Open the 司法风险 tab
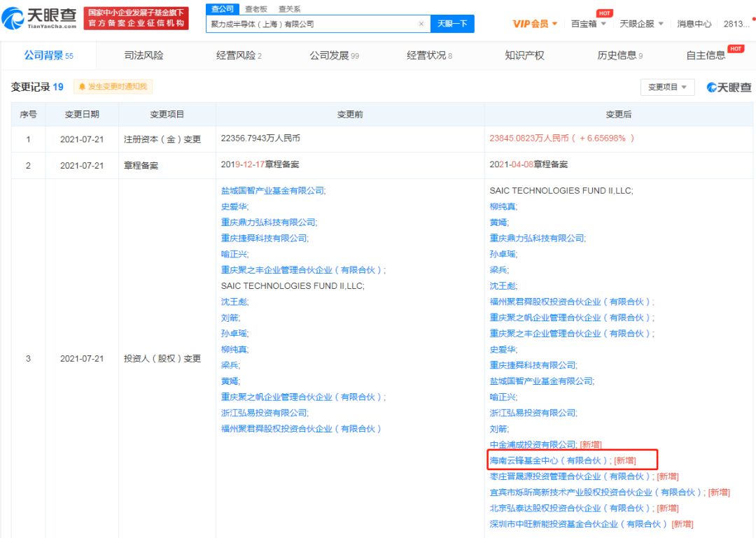The width and height of the screenshot is (756, 538). pos(143,55)
